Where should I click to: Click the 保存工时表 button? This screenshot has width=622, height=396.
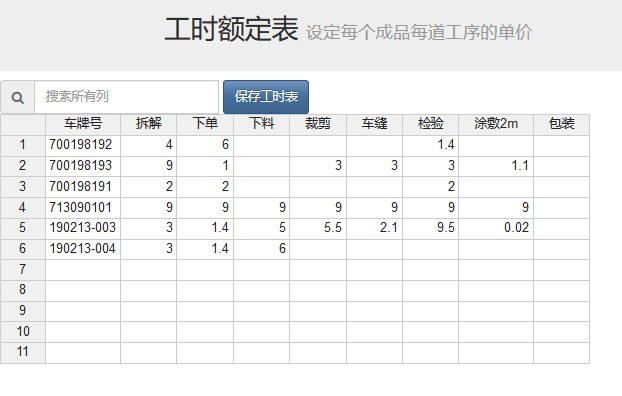pyautogui.click(x=266, y=97)
